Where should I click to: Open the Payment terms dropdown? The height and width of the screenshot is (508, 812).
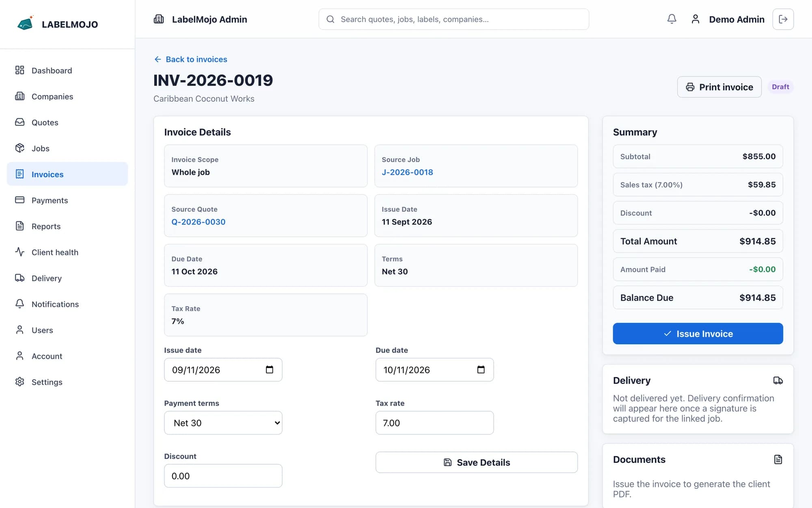(x=223, y=423)
